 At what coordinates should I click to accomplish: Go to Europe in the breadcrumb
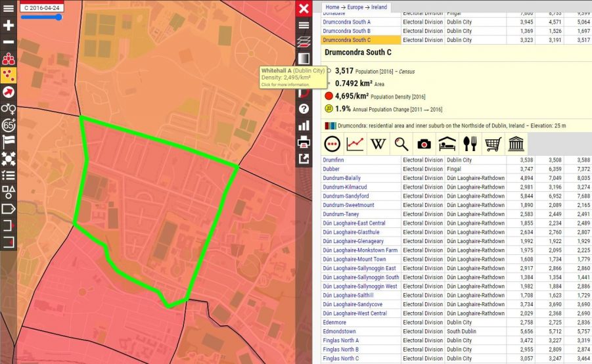tap(355, 7)
